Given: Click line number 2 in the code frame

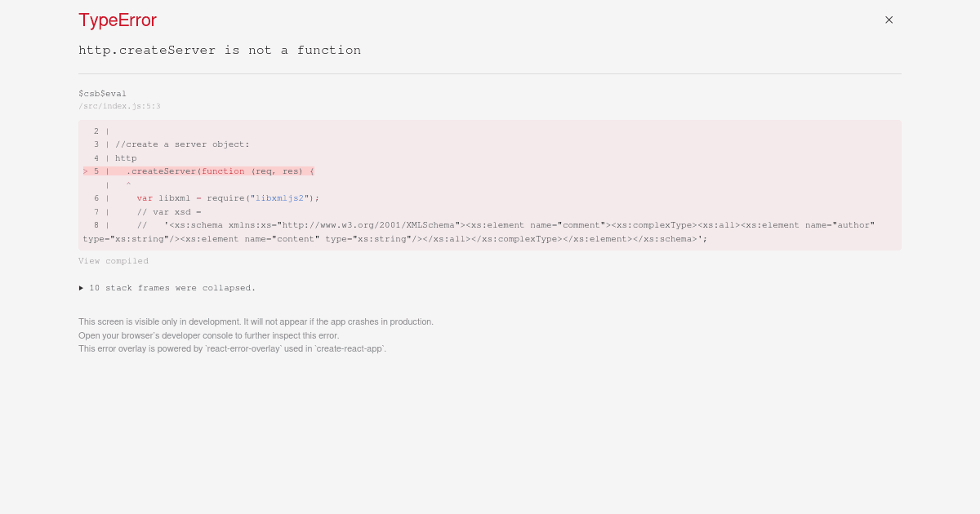Looking at the screenshot, I should coord(96,131).
